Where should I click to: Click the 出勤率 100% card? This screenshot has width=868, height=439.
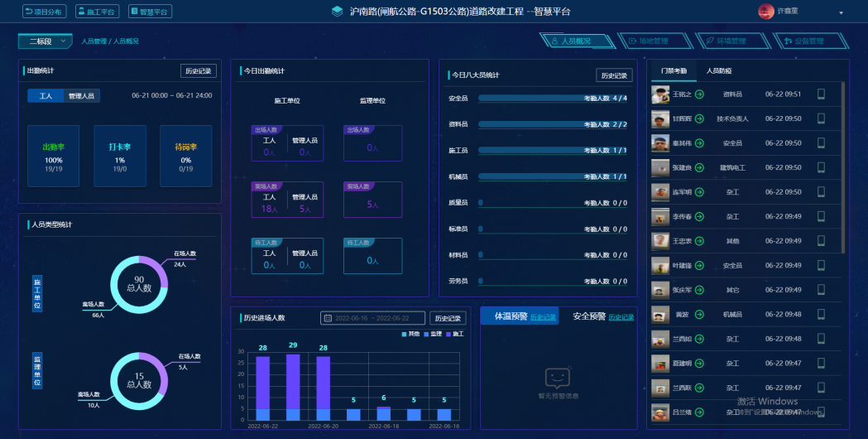coord(53,156)
